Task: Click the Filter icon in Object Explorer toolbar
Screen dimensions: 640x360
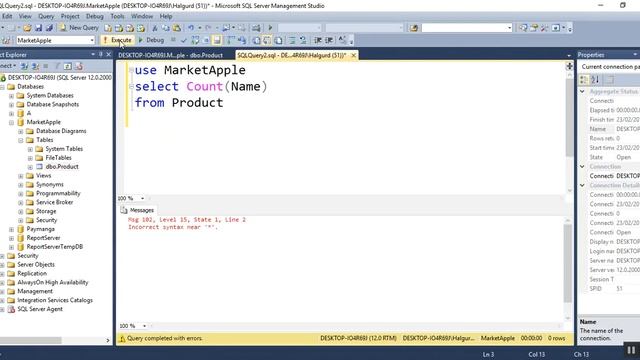Action: tap(57, 66)
